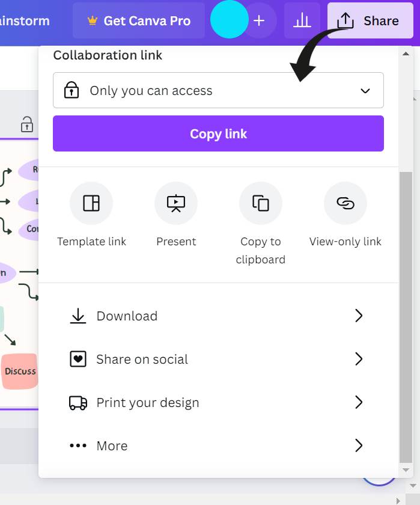Open the More options menu item
Viewport: 420px width, 505px height.
tap(112, 446)
